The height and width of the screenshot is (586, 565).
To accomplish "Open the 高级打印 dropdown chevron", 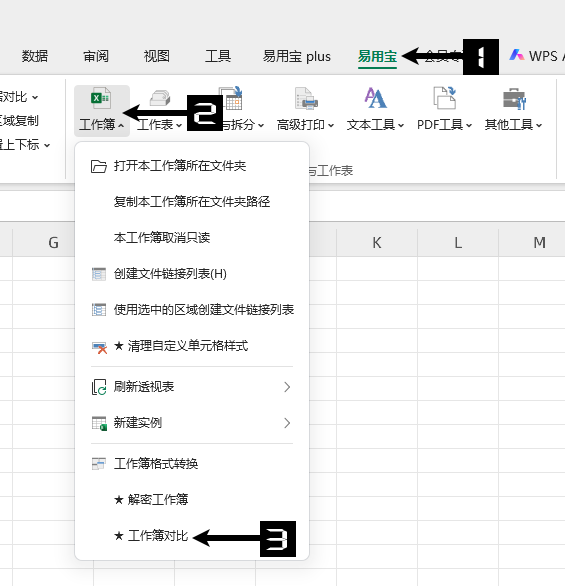I will tap(331, 126).
